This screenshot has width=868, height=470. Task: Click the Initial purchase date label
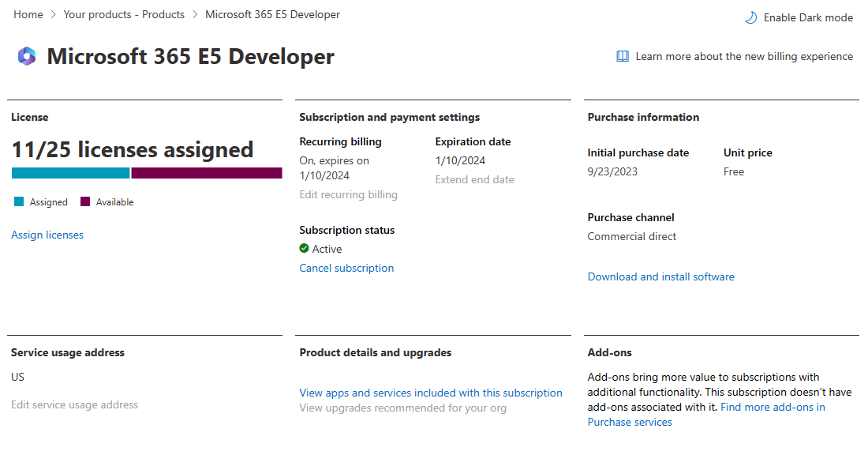coord(638,152)
